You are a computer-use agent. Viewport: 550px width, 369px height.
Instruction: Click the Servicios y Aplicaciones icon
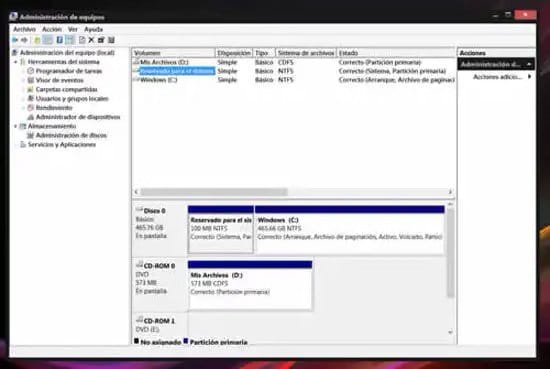[23, 145]
